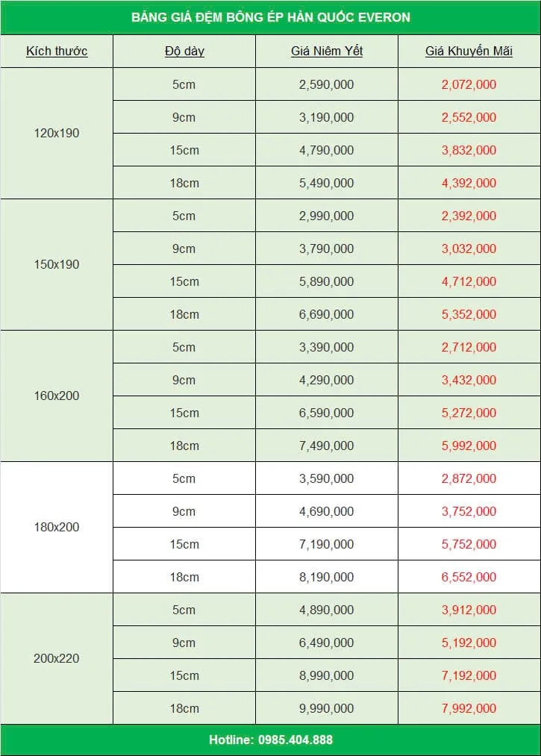Click the Độ dày column header
This screenshot has width=541, height=756.
pos(184,51)
